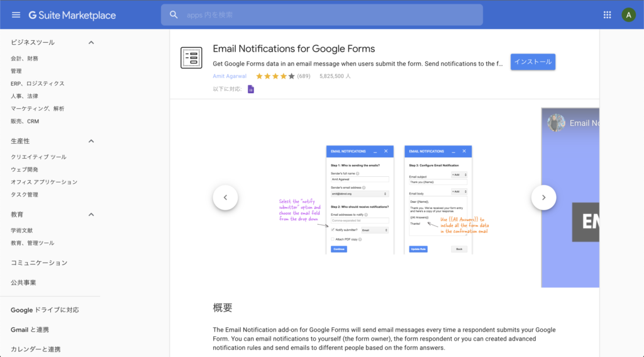Open 公共事業 category
The width and height of the screenshot is (644, 357).
point(23,283)
